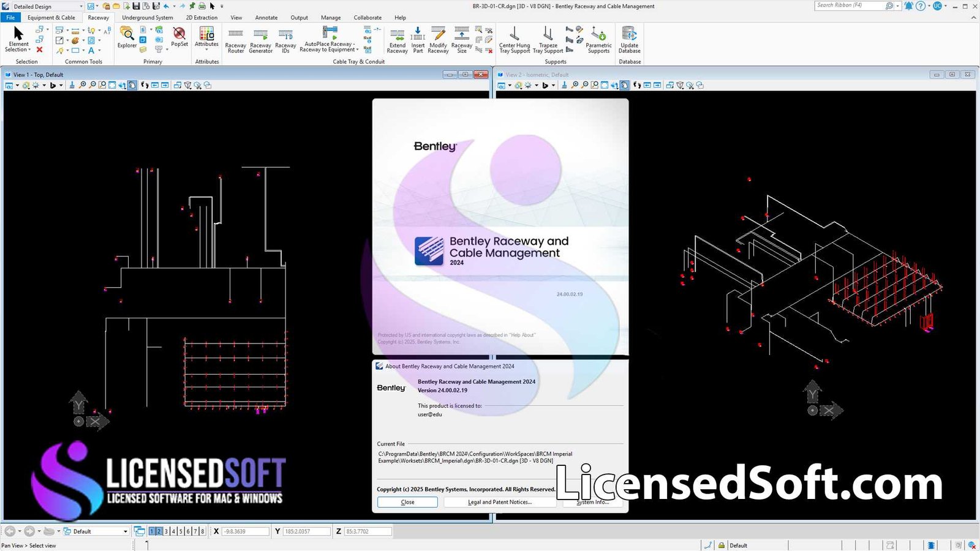Viewport: 980px width, 551px height.
Task: Click the red Delete Element X icon
Action: (39, 50)
